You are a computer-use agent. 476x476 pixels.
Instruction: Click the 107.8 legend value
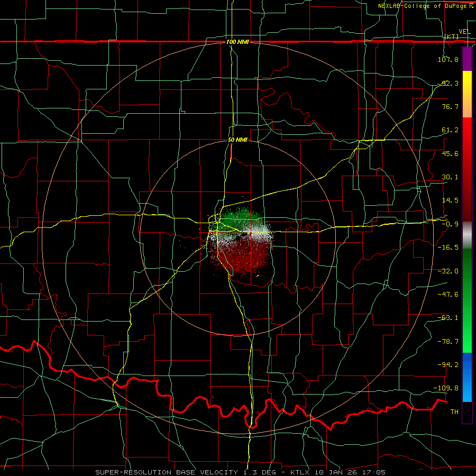[448, 59]
